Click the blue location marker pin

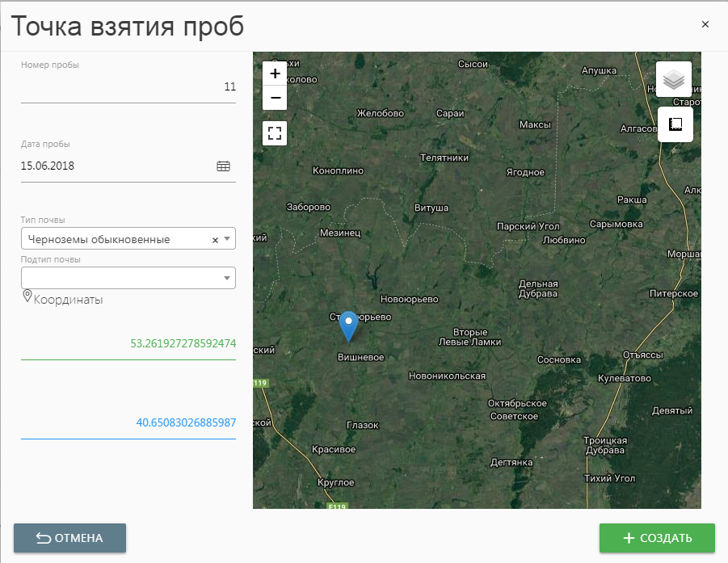click(x=348, y=325)
